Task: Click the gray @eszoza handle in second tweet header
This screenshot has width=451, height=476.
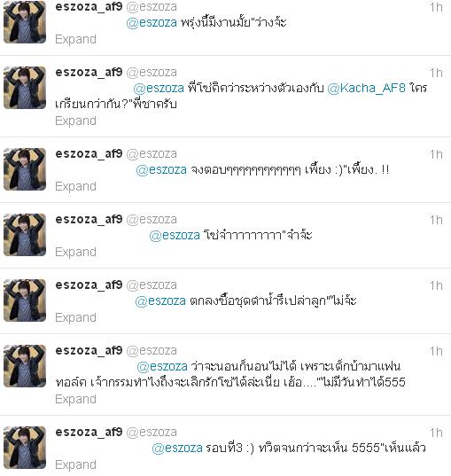Action: point(152,73)
